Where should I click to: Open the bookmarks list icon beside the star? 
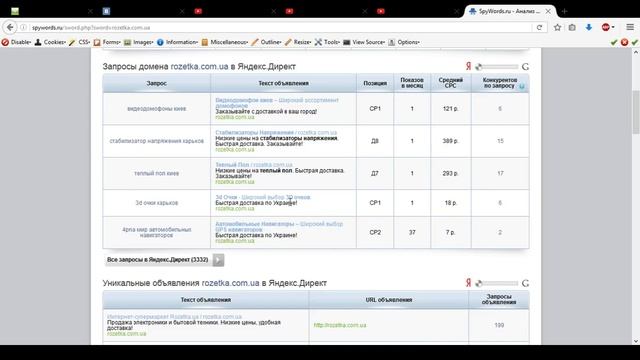click(572, 27)
